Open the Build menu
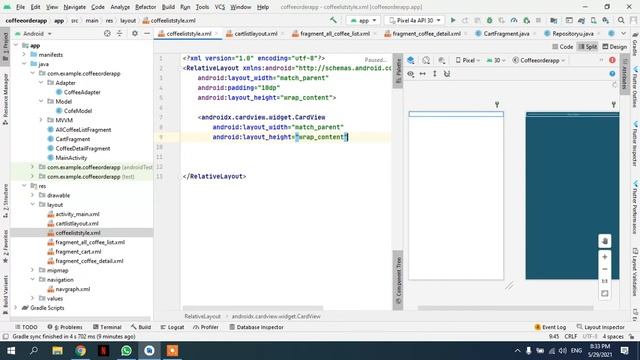The height and width of the screenshot is (360, 640). tap(168, 7)
